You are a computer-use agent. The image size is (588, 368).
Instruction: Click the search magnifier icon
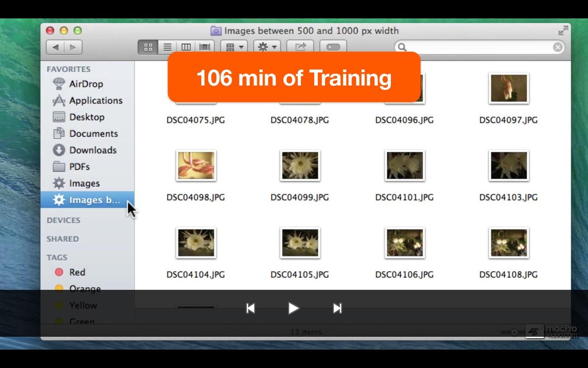point(402,47)
